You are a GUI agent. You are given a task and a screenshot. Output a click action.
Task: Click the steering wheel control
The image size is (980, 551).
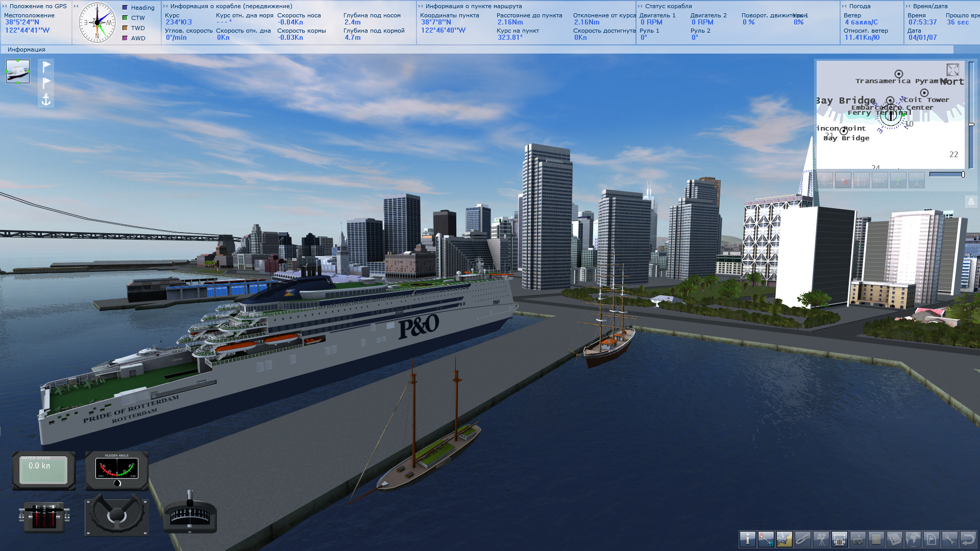tap(117, 515)
